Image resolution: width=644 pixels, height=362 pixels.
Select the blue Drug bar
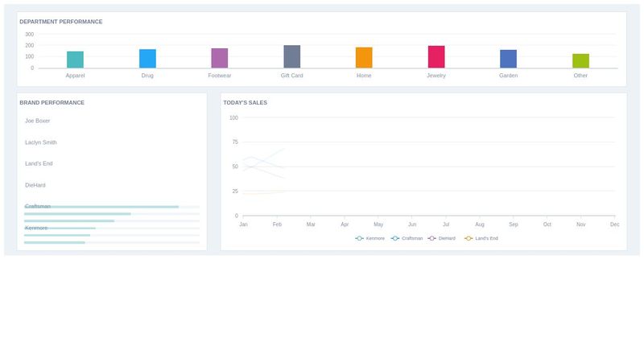tap(147, 59)
